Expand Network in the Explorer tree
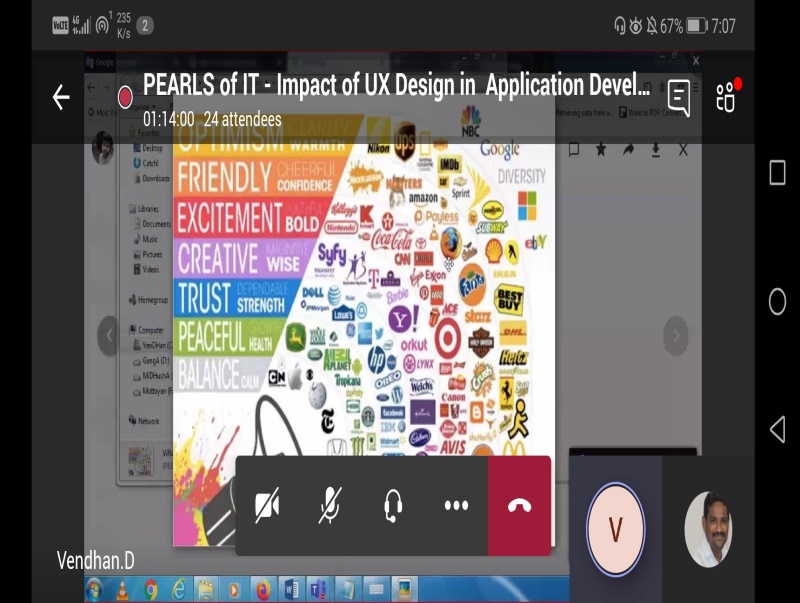800x603 pixels. click(x=144, y=421)
